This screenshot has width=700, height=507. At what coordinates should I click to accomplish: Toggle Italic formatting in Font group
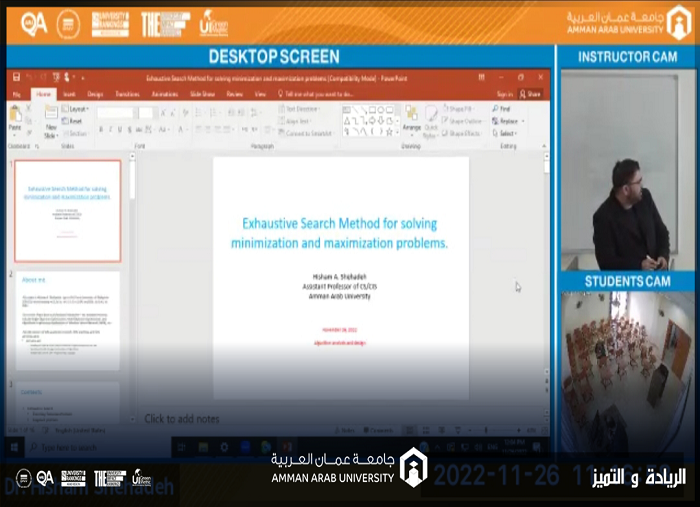pos(110,129)
